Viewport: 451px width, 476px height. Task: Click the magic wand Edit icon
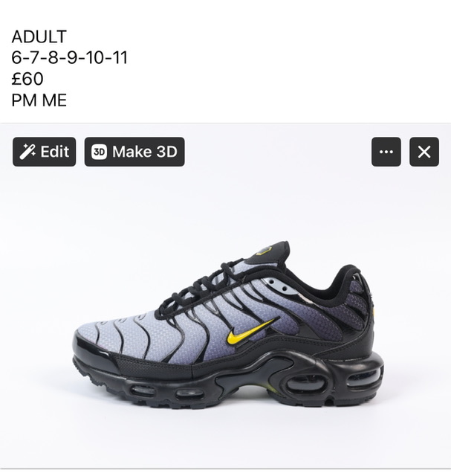coord(27,152)
